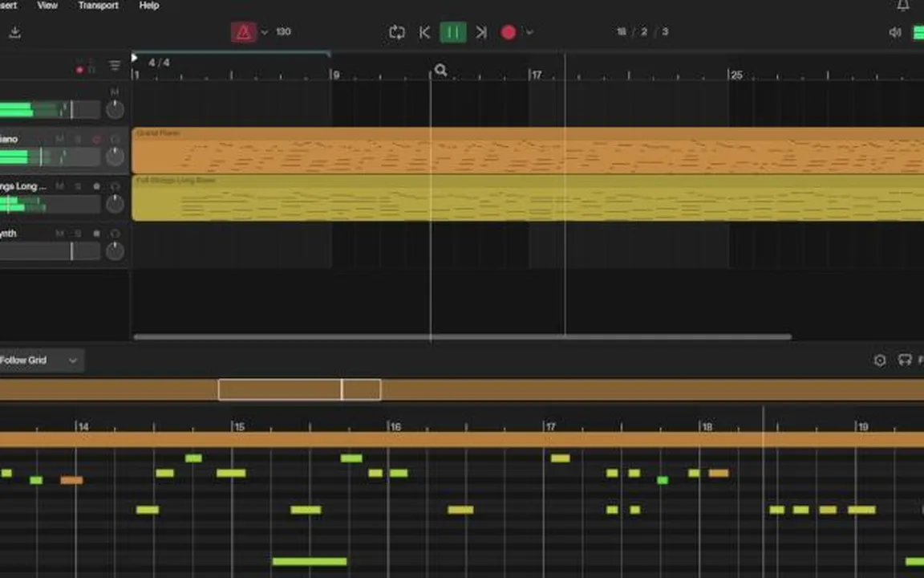The image size is (924, 578).
Task: Click the global record-arm icon above the tracks
Action: pyautogui.click(x=79, y=70)
